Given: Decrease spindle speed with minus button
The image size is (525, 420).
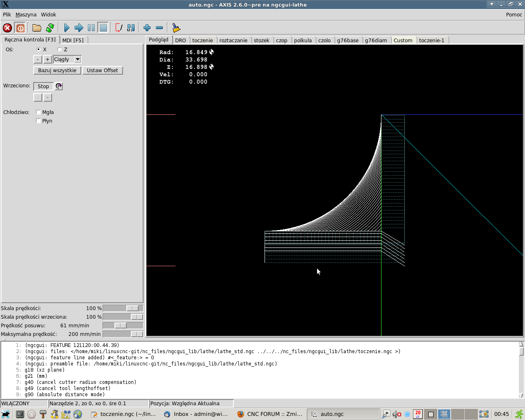Looking at the screenshot, I should [38, 98].
